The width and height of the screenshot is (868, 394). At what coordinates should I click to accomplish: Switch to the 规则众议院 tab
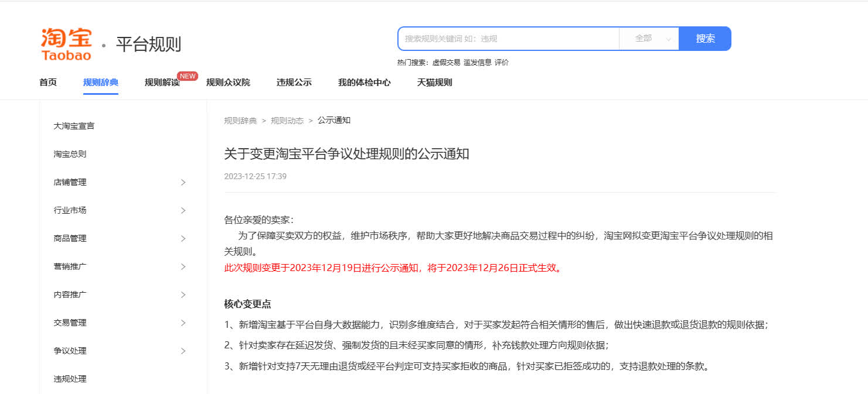(228, 83)
